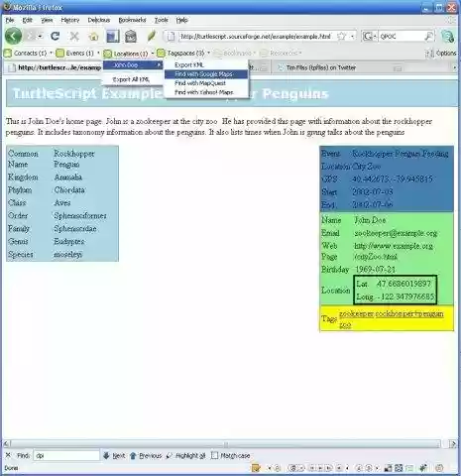Choose Find with MapQuest
Viewport: 461px width, 476px height.
pyautogui.click(x=206, y=83)
